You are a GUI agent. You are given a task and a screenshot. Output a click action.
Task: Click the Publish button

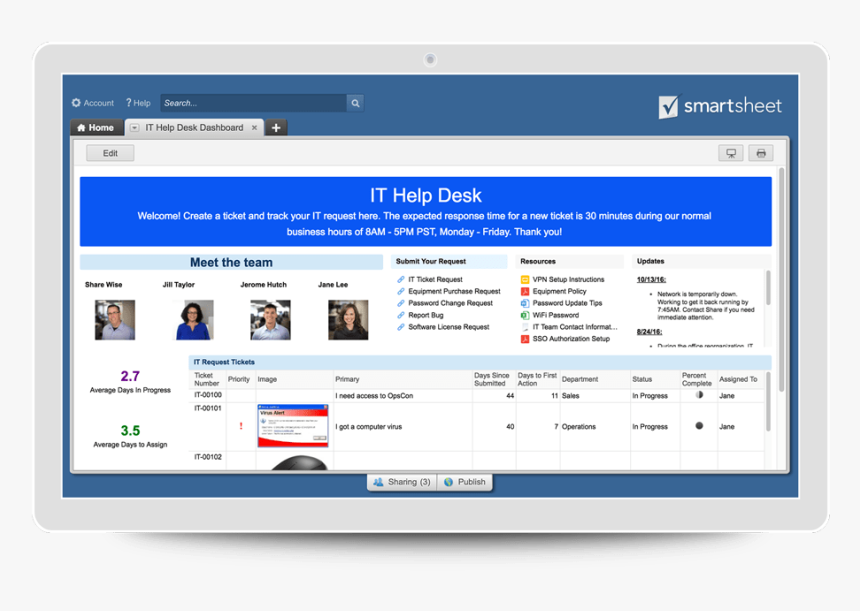(x=465, y=482)
